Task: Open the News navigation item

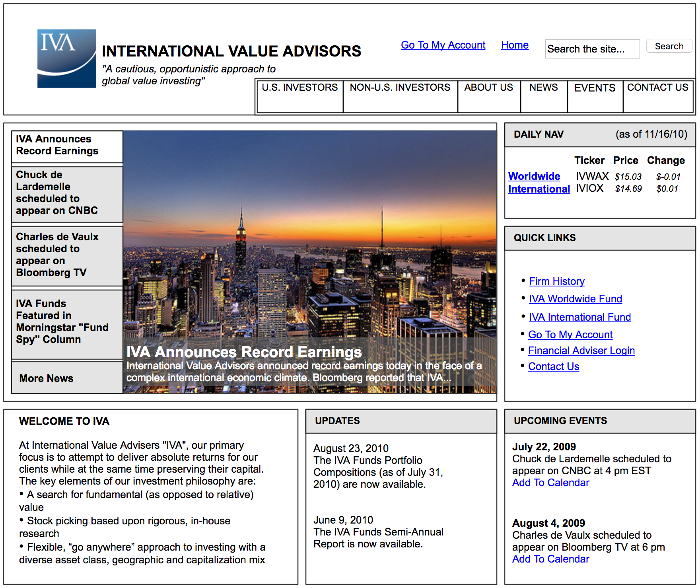Action: 544,97
